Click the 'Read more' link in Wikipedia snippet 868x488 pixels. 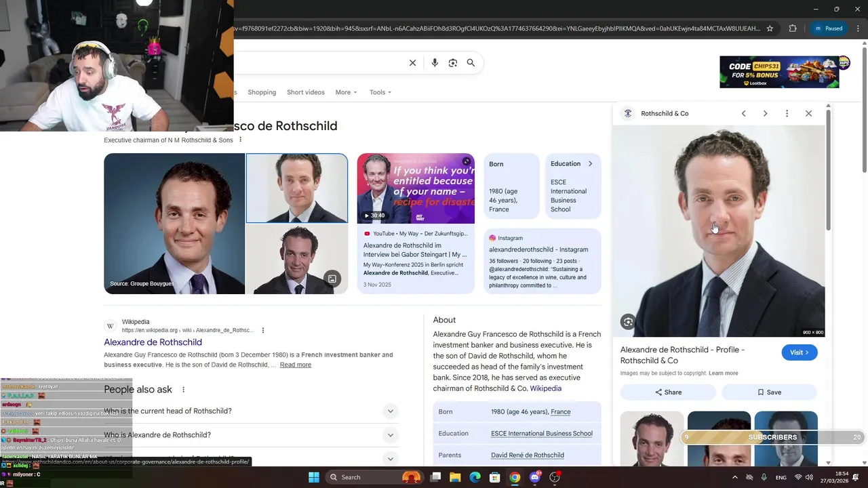(296, 365)
